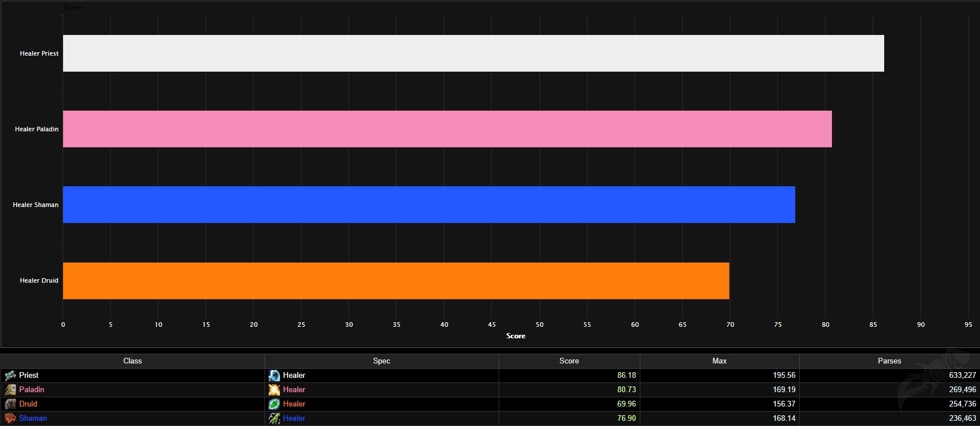The image size is (980, 426).
Task: Click the white Healer Priest bar
Action: pos(473,53)
